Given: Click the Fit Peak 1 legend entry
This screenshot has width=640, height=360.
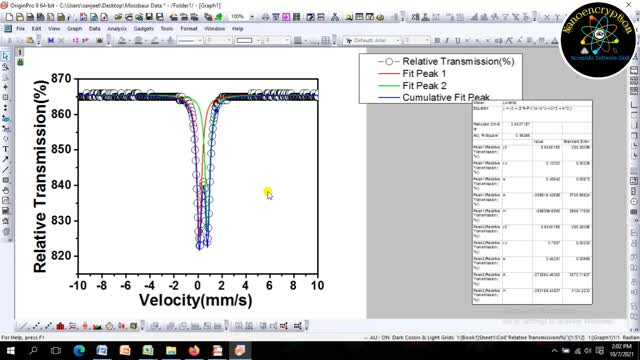Looking at the screenshot, I should click(x=424, y=74).
